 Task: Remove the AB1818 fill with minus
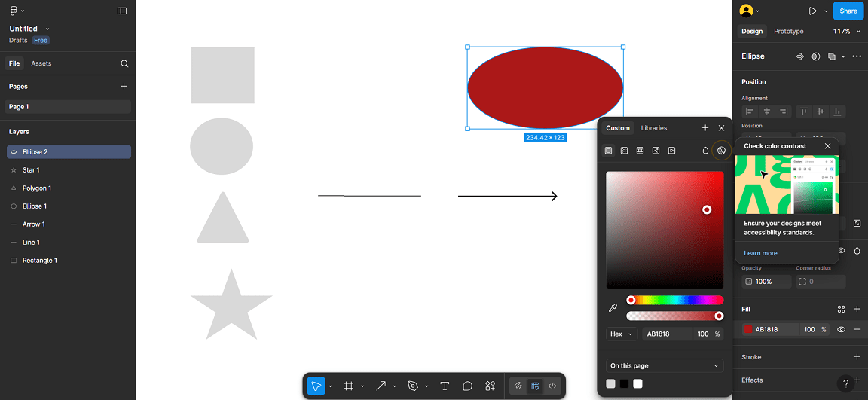(x=857, y=330)
